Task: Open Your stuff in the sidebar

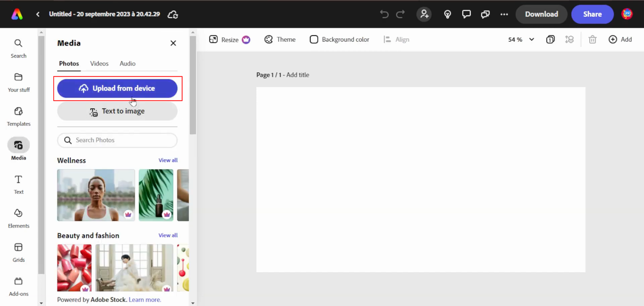Action: click(x=19, y=82)
